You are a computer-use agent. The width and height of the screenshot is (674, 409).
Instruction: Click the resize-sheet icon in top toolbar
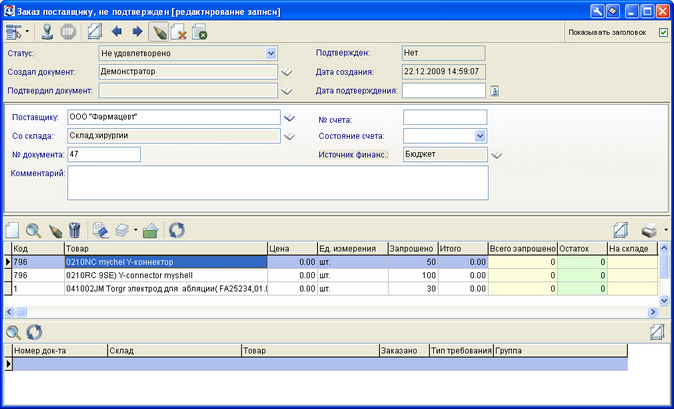coord(95,32)
